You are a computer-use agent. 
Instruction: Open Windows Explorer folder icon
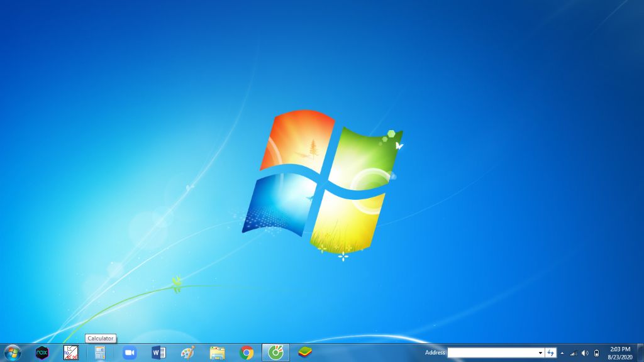(x=217, y=353)
